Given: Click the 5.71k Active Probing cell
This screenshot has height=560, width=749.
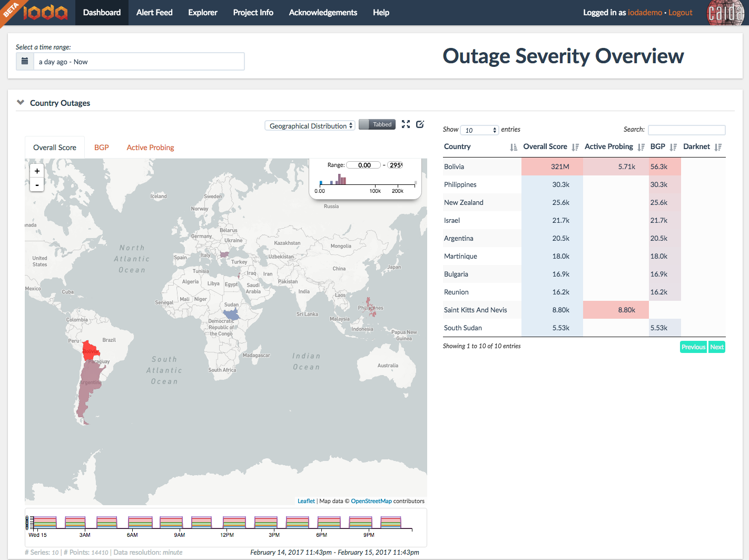Looking at the screenshot, I should [616, 166].
